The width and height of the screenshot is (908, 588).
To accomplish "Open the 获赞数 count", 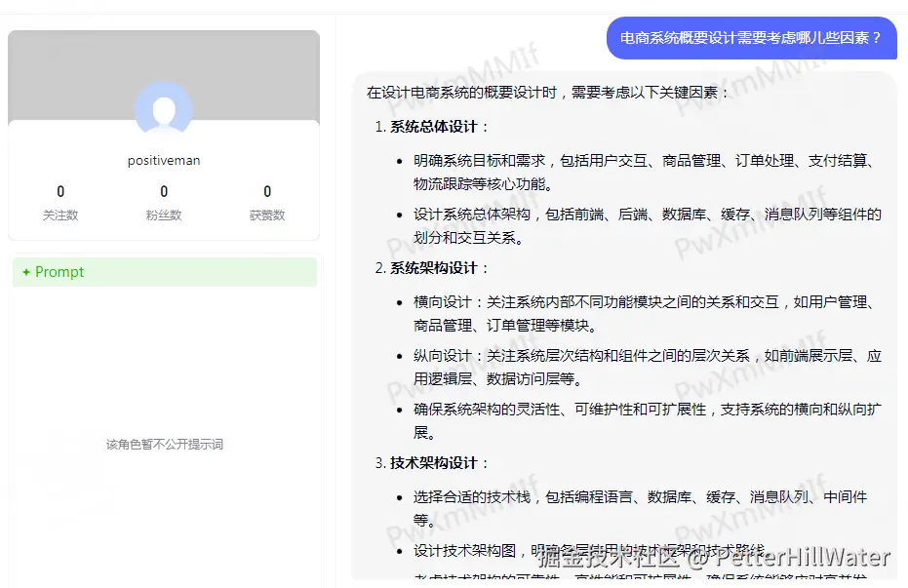I will [267, 203].
